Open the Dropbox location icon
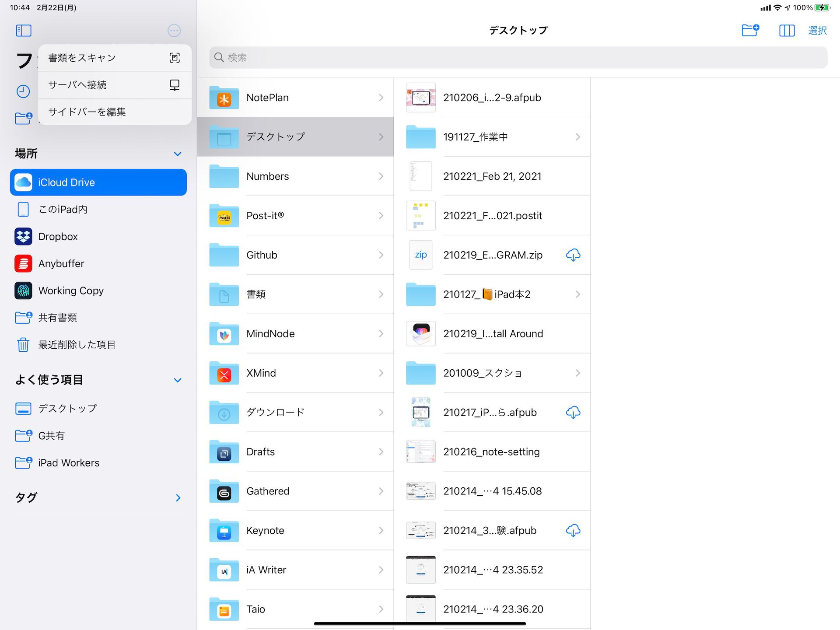Viewport: 840px width, 630px height. 23,237
